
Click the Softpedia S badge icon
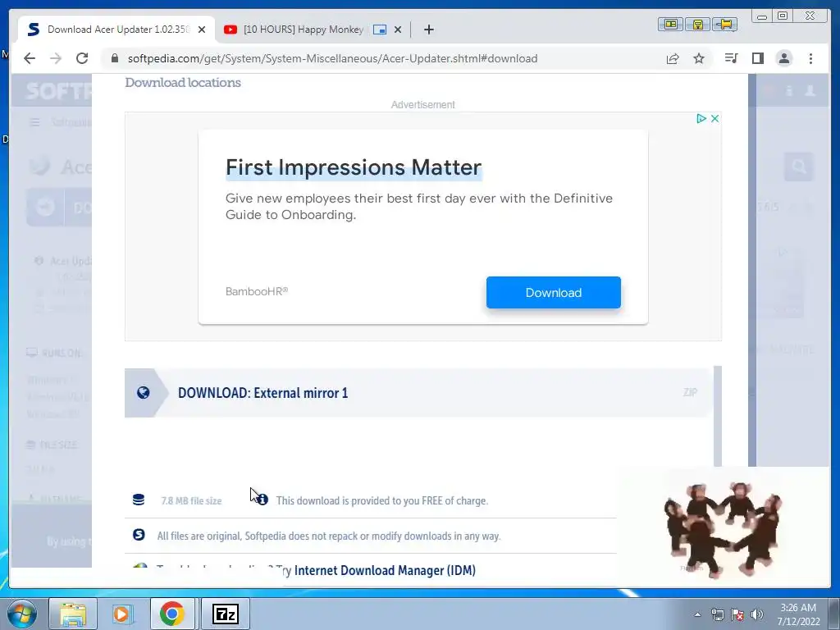pos(139,535)
